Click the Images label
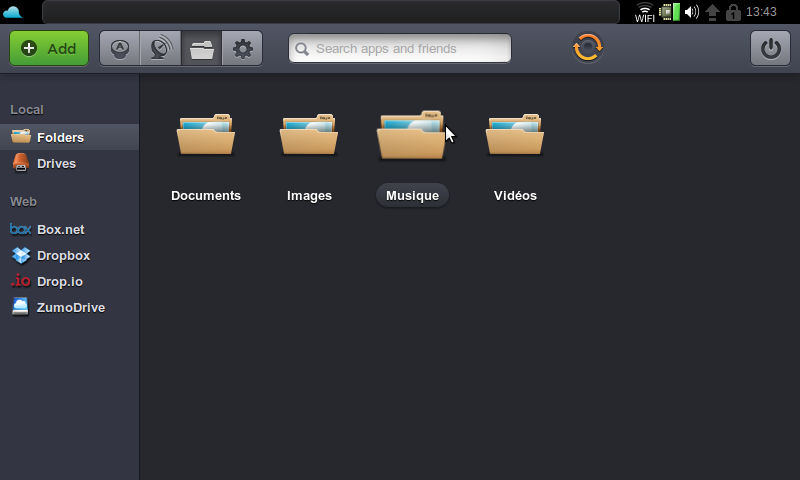The width and height of the screenshot is (800, 480). pyautogui.click(x=309, y=196)
